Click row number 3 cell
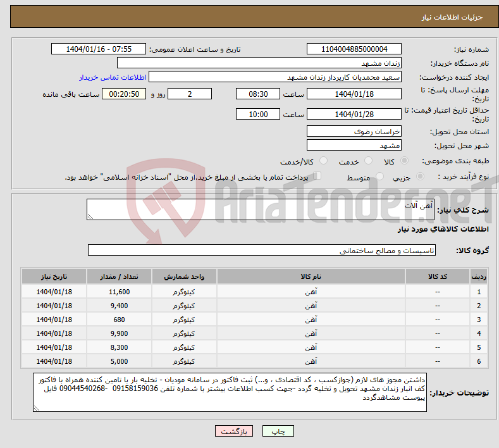Screen dimensions: 499x448 pyautogui.click(x=479, y=320)
